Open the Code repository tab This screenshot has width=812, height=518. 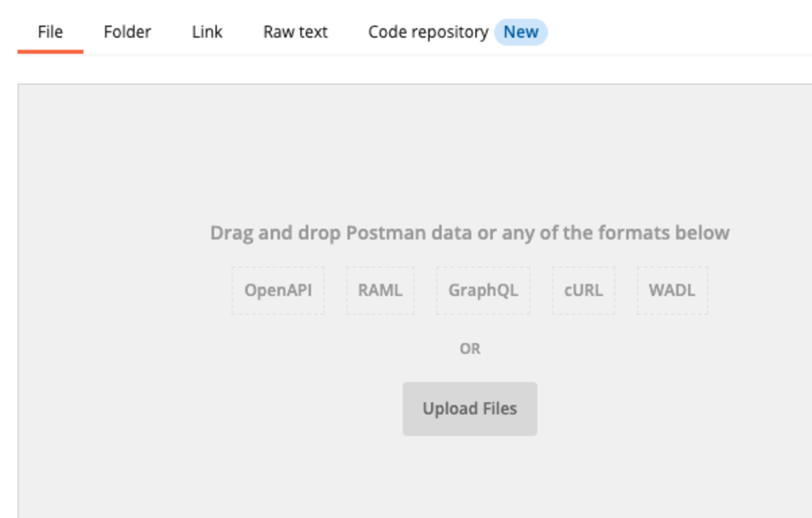tap(428, 32)
